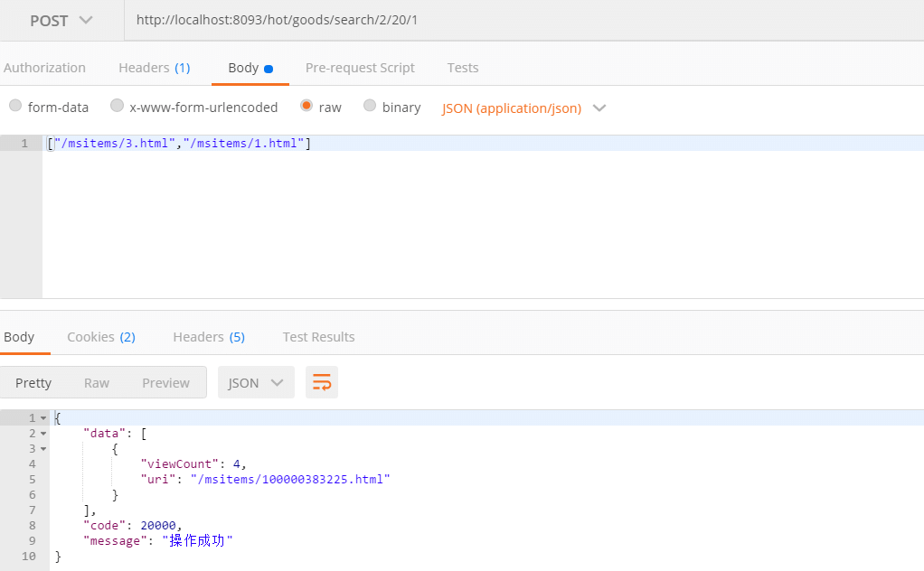Open the response Cookies (2) tab
Image resolution: width=924 pixels, height=571 pixels.
[x=100, y=337]
